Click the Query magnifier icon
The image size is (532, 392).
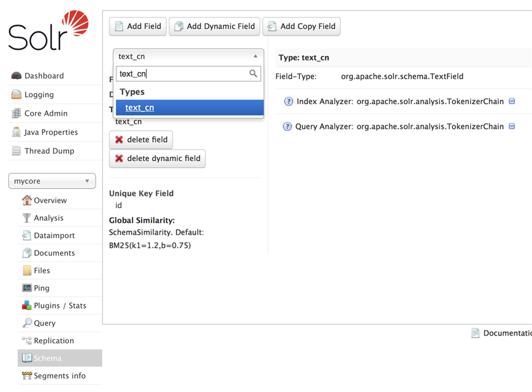tap(27, 322)
